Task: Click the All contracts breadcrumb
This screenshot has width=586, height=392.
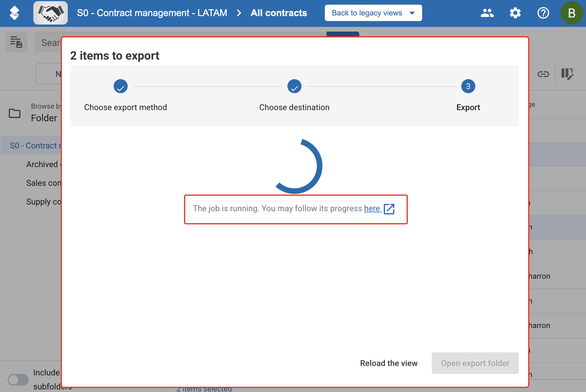Action: click(x=279, y=13)
